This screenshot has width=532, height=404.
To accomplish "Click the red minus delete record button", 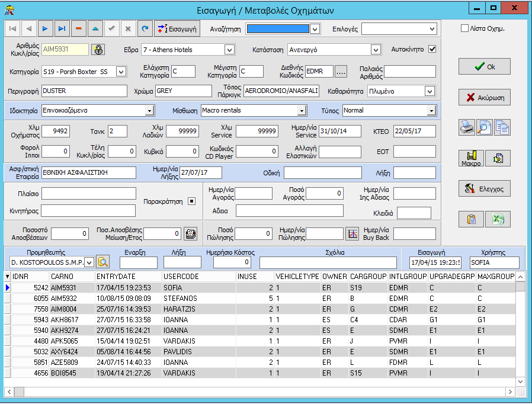I will [78, 28].
